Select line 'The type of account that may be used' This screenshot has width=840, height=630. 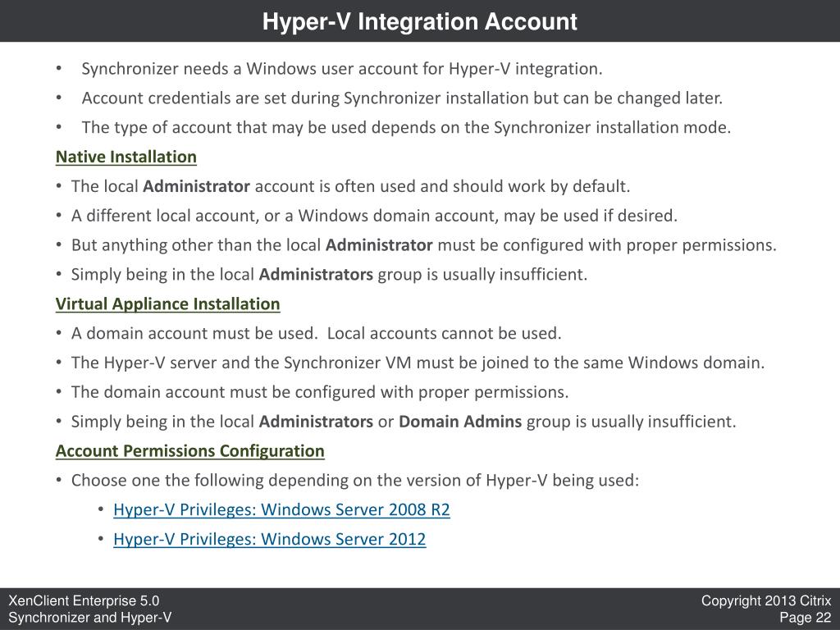click(406, 128)
